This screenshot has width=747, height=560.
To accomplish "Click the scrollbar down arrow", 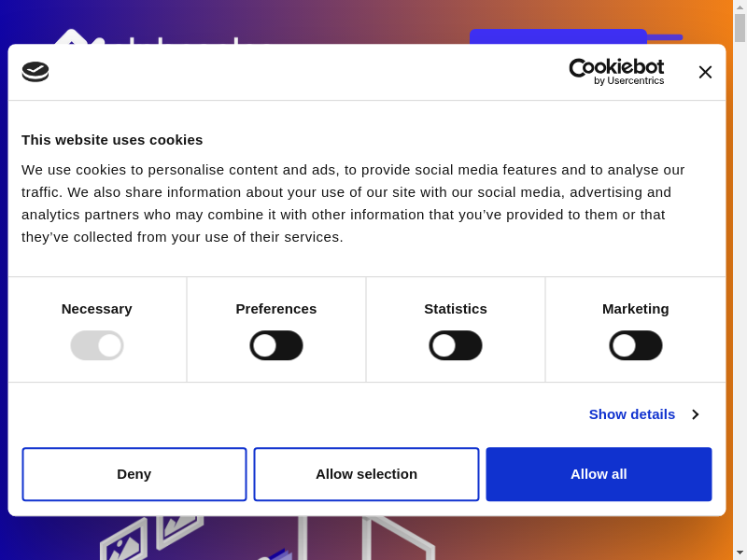I will tap(740, 553).
